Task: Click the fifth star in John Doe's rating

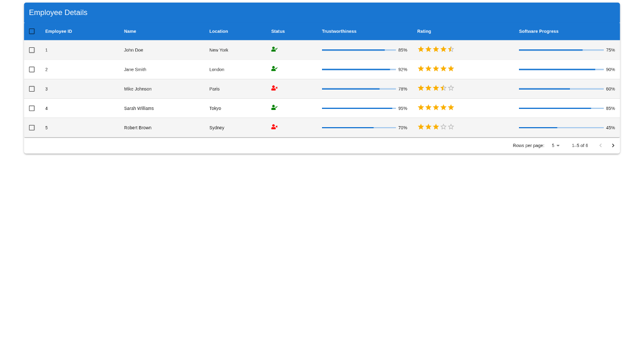Action: click(451, 49)
